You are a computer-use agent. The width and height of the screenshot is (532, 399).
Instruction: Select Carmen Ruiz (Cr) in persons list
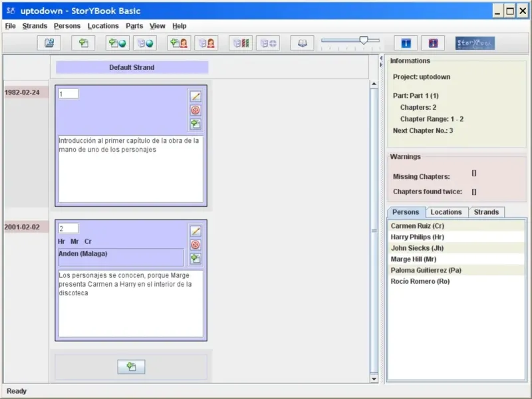tap(456, 226)
